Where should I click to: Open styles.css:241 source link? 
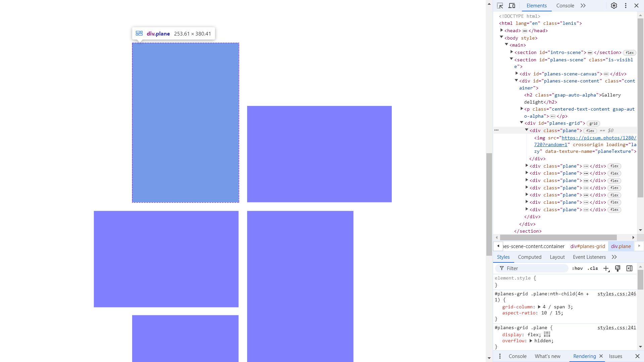click(616, 328)
